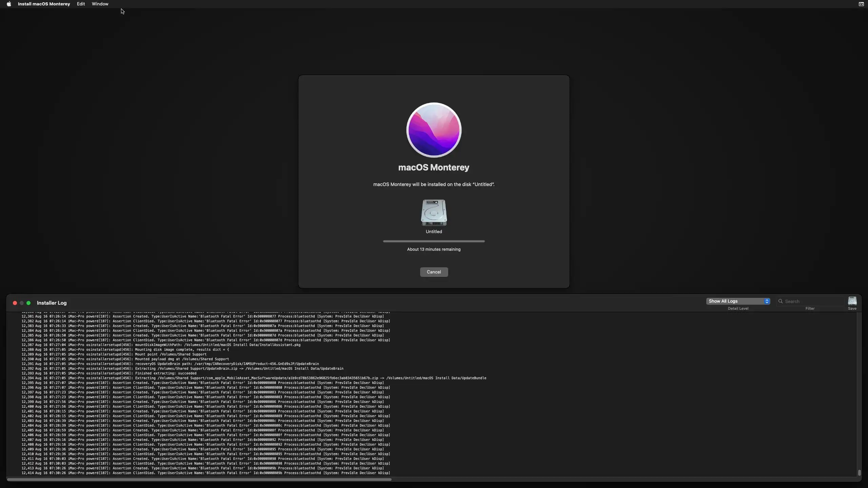
Task: Open the Apple menu
Action: click(x=9, y=4)
